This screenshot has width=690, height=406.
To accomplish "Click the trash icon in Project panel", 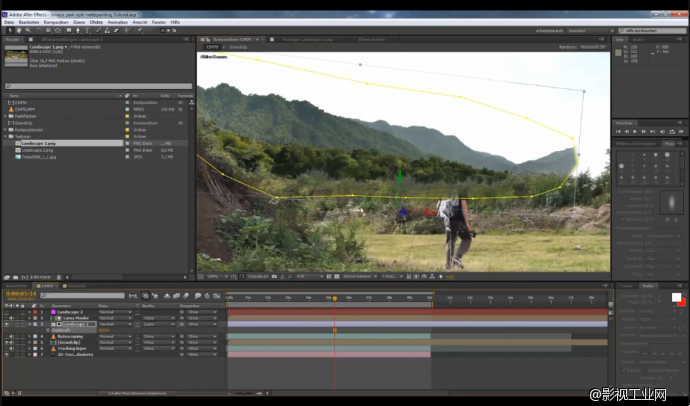I will 59,278.
